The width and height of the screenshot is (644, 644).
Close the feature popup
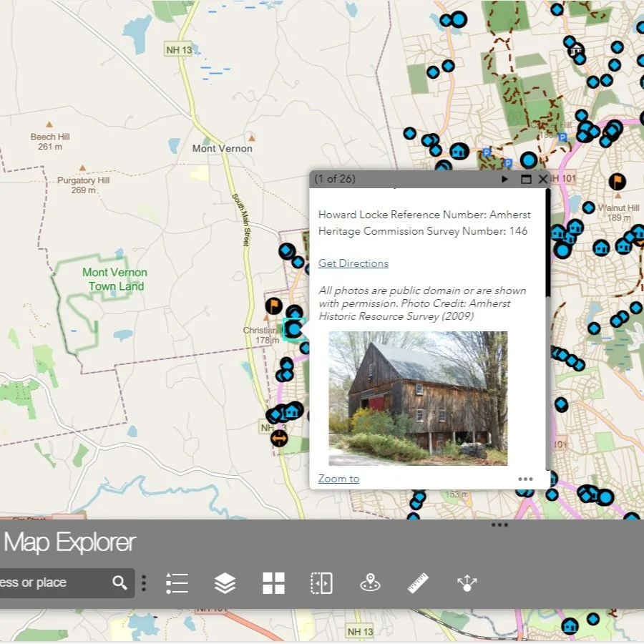coord(542,179)
